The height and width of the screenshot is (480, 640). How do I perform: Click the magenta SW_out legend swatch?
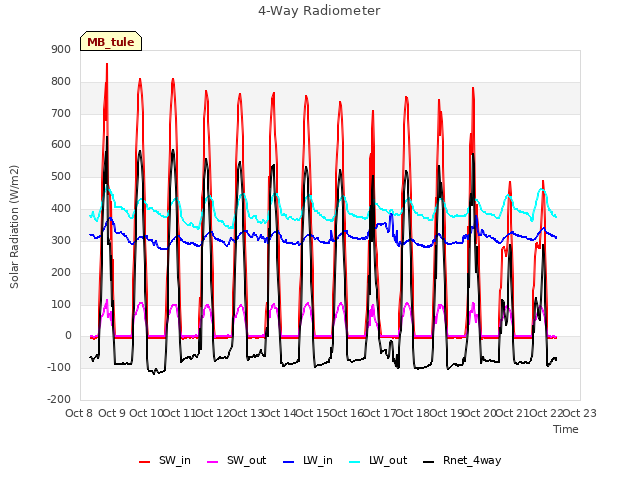click(213, 462)
